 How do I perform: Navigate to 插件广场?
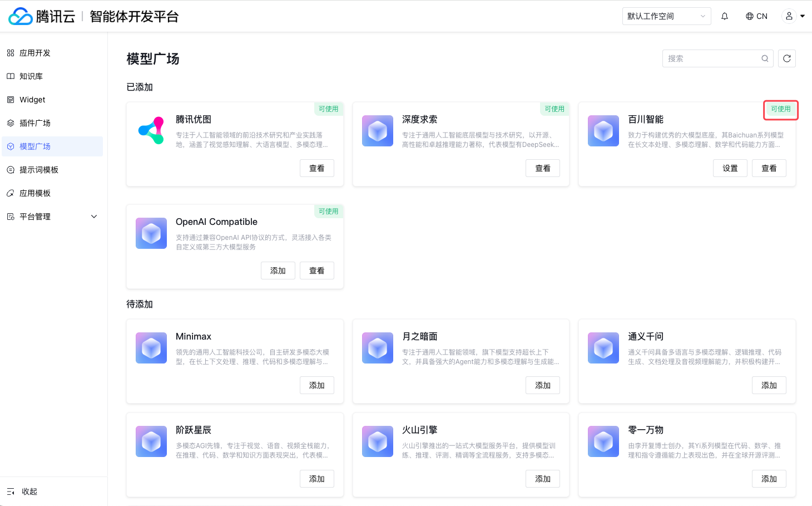coord(52,123)
